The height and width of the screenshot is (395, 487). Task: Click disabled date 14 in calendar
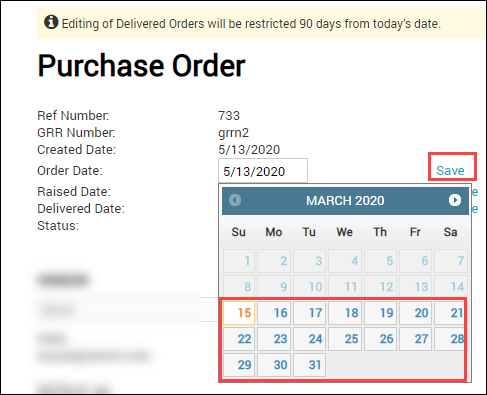(x=451, y=287)
